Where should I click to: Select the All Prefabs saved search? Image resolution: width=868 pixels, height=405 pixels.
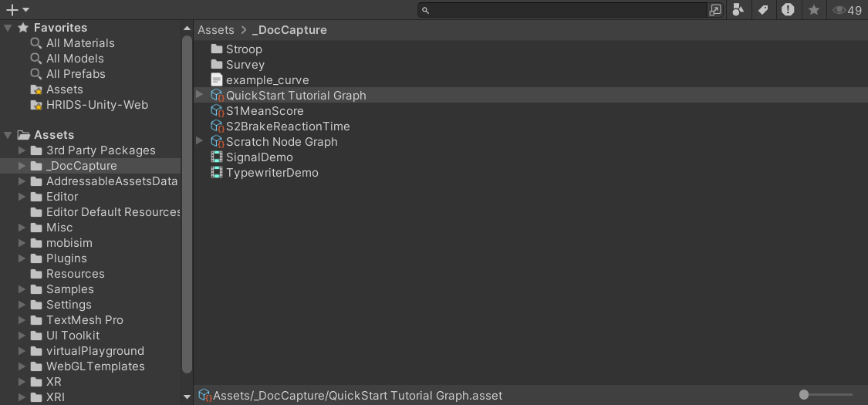76,74
